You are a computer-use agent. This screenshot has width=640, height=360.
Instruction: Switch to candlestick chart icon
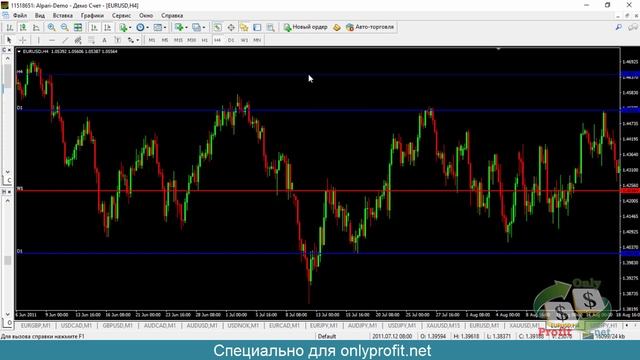(23, 27)
